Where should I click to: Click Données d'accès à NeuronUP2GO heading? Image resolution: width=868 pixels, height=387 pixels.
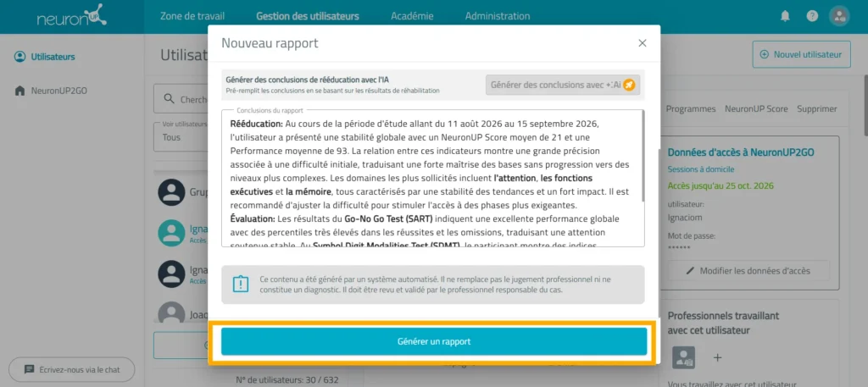(x=741, y=152)
